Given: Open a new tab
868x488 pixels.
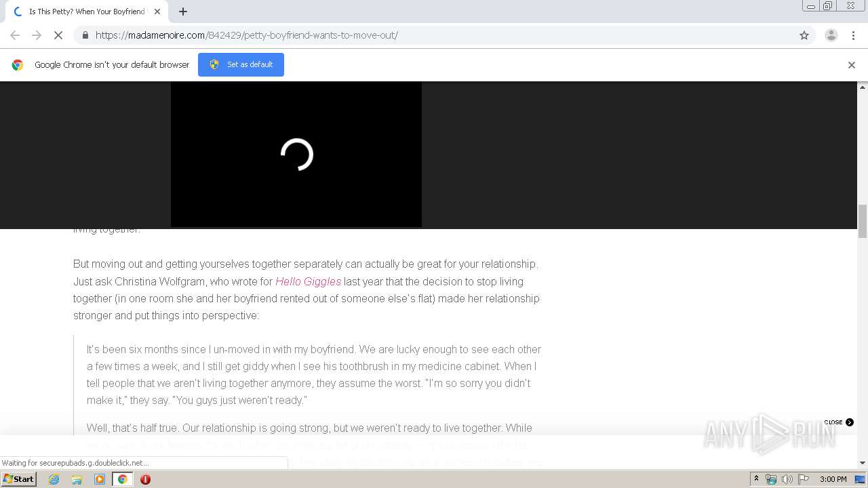Looking at the screenshot, I should tap(183, 12).
